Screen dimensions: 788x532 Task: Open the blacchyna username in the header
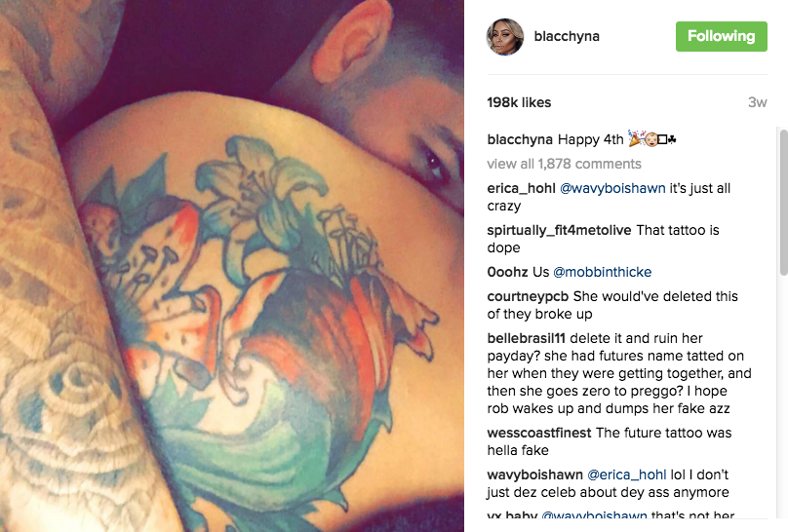tap(567, 36)
